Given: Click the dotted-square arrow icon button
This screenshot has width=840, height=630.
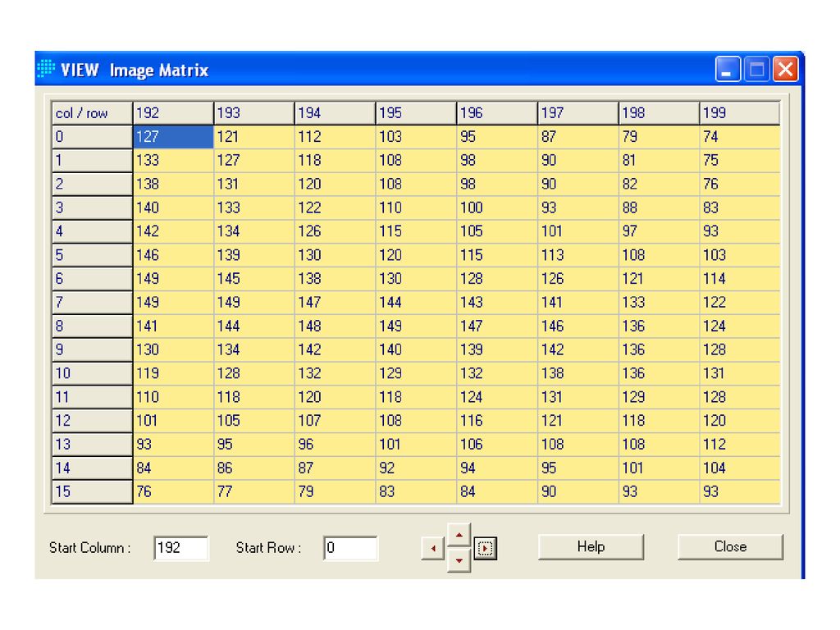Looking at the screenshot, I should click(486, 548).
